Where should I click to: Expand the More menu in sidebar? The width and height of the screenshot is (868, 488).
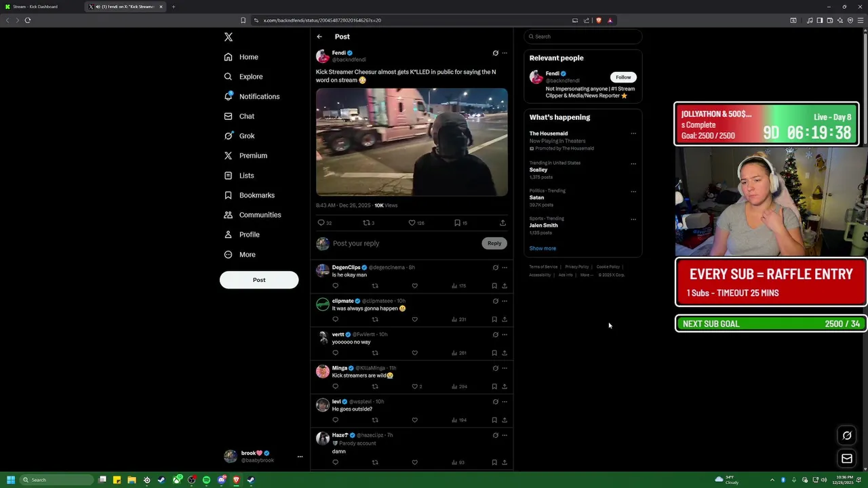point(240,255)
